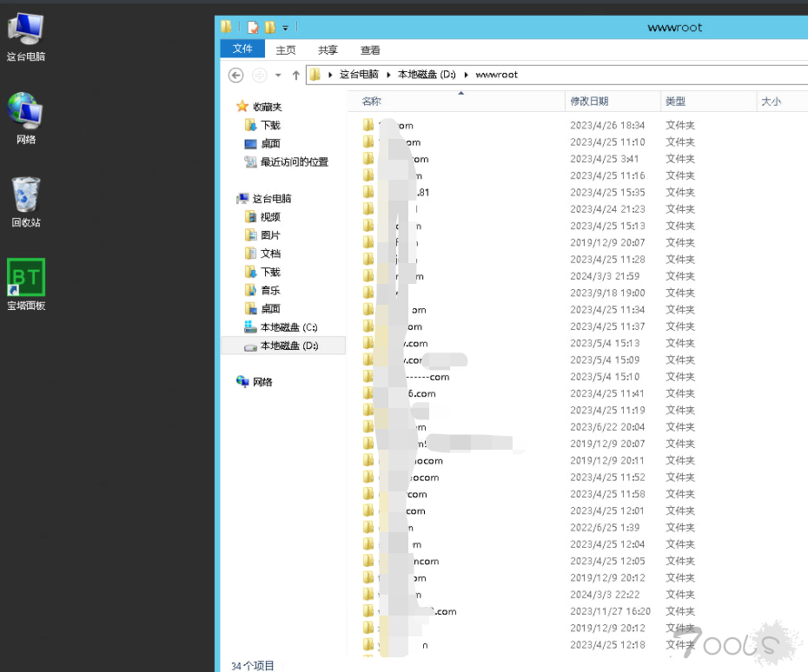
Task: Click folder icon dated 2023/11/27 16:20
Action: tap(368, 610)
